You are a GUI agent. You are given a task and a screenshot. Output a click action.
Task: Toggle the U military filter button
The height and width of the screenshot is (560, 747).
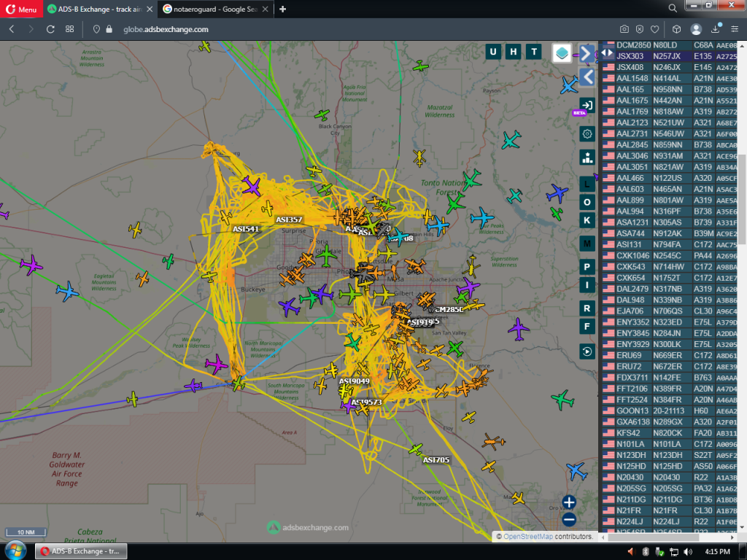point(493,52)
